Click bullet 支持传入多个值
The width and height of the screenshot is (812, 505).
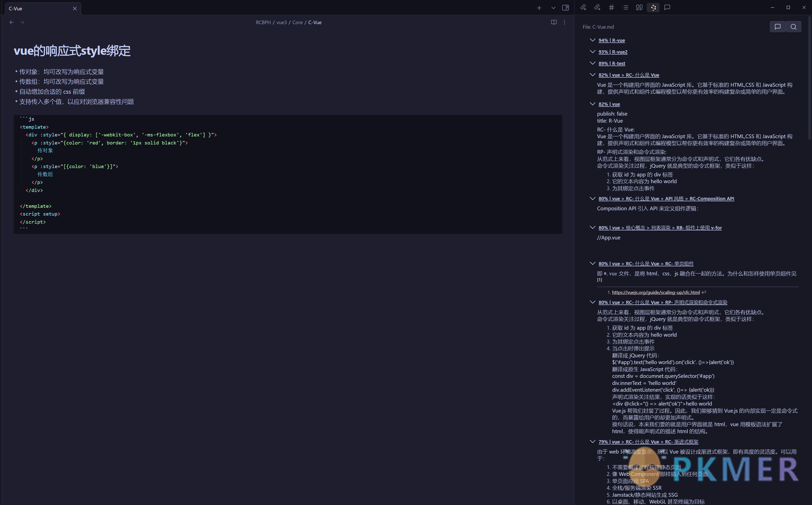[x=76, y=102]
